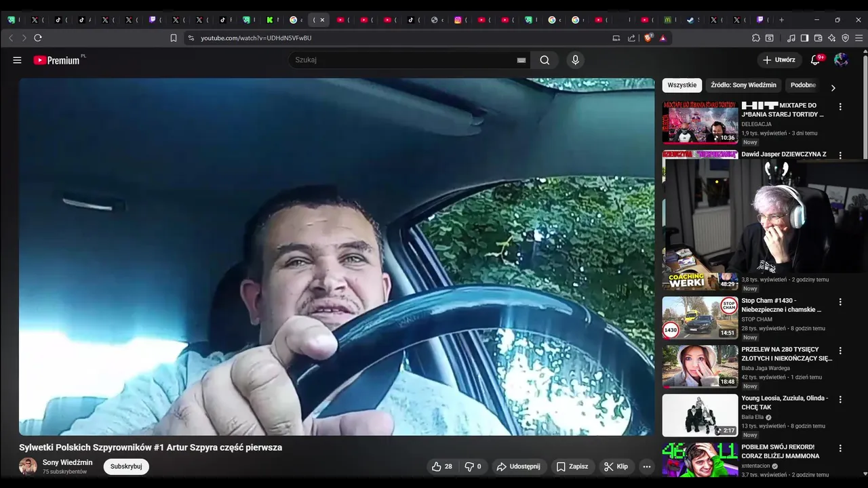
Task: Open Brave Shields lion icon
Action: click(648, 38)
